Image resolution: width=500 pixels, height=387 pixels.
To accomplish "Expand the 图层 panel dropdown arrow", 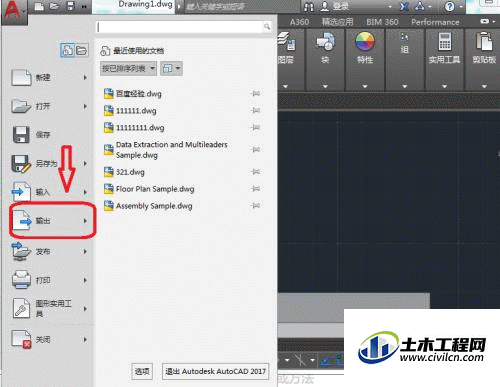I will coord(285,86).
